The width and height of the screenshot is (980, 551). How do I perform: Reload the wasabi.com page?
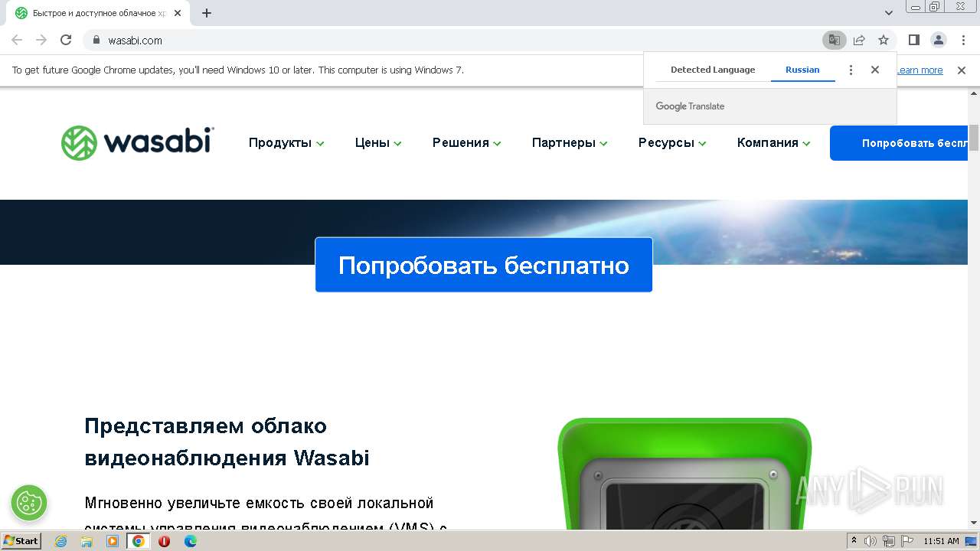(66, 40)
